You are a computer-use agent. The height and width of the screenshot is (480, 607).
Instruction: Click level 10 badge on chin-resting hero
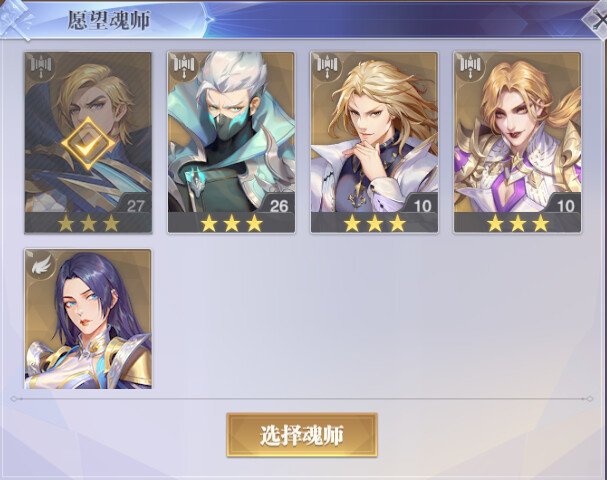422,206
